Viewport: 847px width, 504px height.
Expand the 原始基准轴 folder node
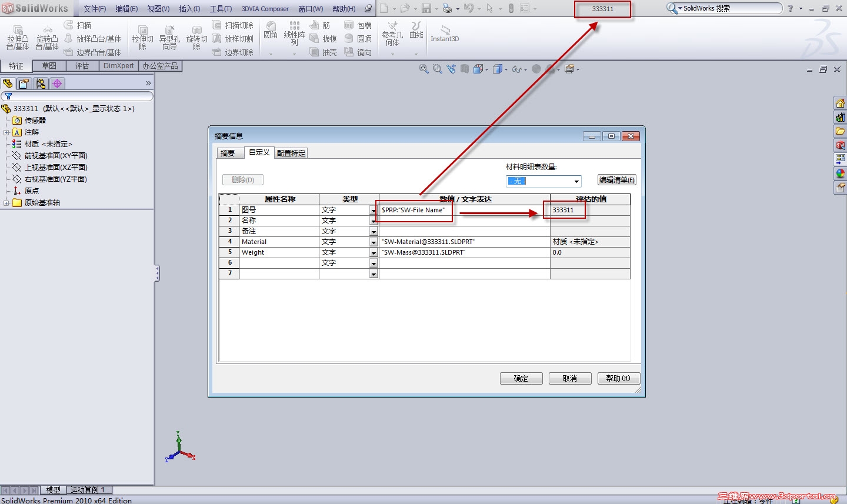pos(6,203)
